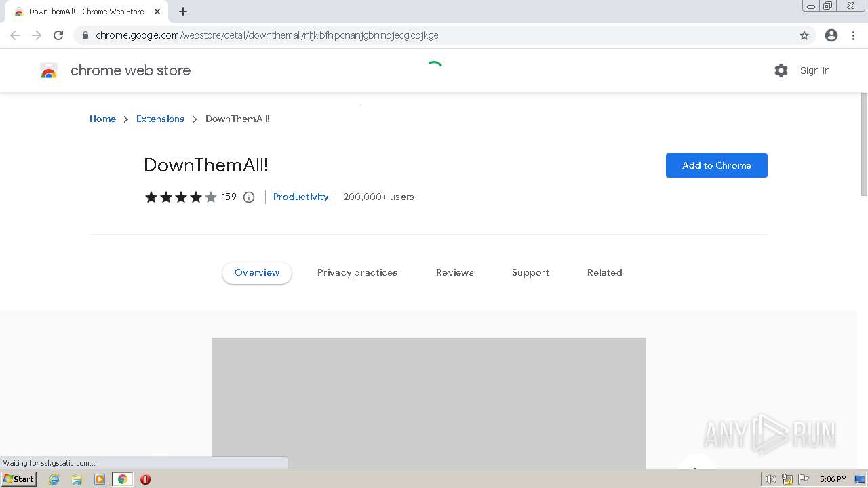Click the 200,000+ users text

pos(379,197)
